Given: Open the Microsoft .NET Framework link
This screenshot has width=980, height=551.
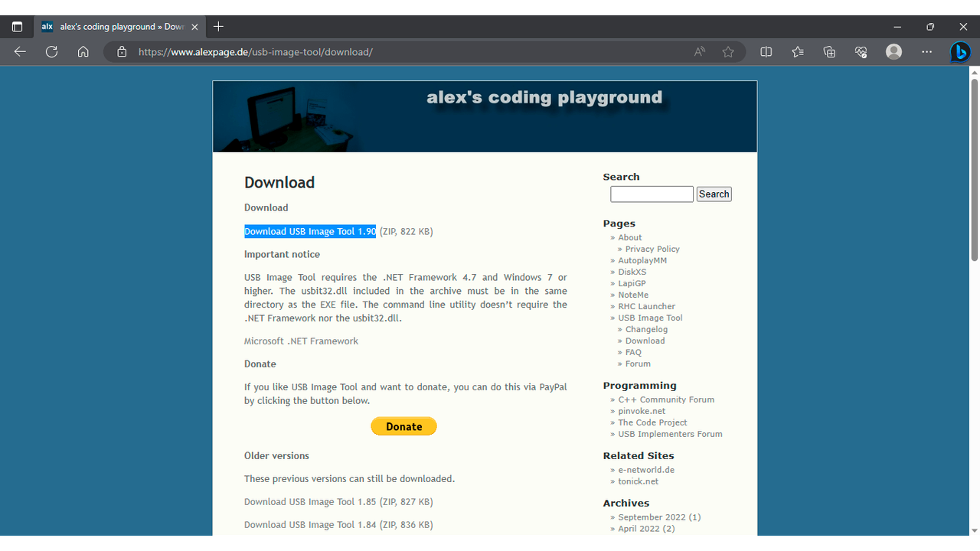Looking at the screenshot, I should click(x=301, y=341).
